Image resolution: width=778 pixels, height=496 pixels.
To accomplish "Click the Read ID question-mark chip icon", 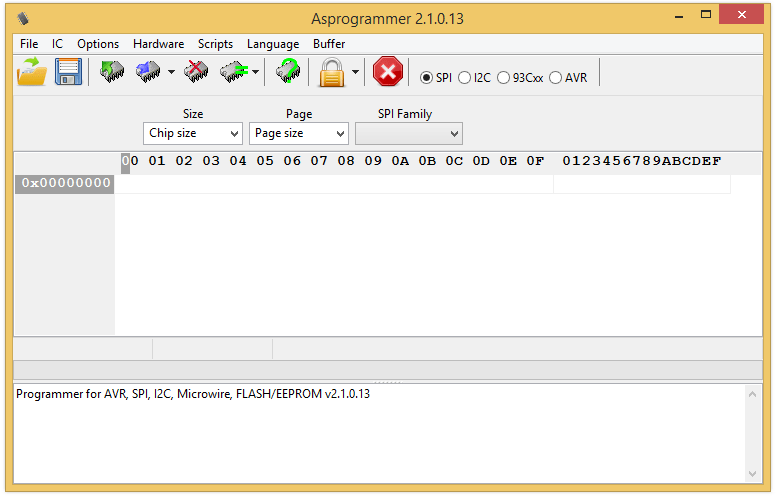I will (288, 71).
